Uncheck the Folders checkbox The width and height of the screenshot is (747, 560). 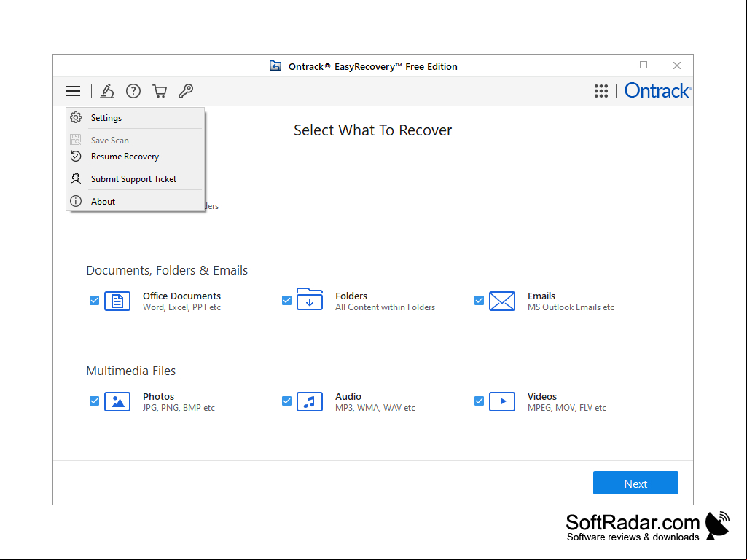(287, 301)
